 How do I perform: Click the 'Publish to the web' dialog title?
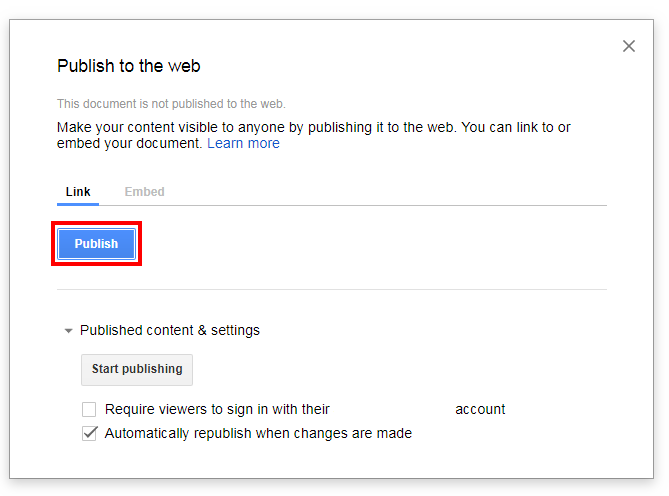[129, 66]
